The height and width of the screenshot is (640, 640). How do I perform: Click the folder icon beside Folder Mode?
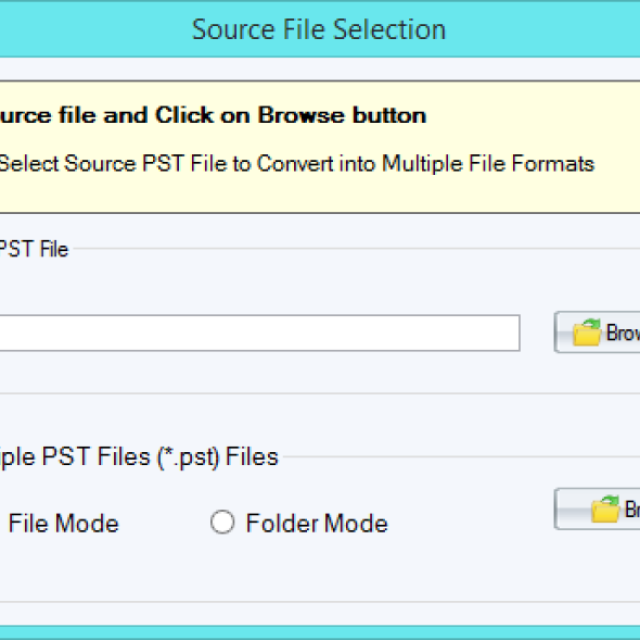click(x=605, y=509)
